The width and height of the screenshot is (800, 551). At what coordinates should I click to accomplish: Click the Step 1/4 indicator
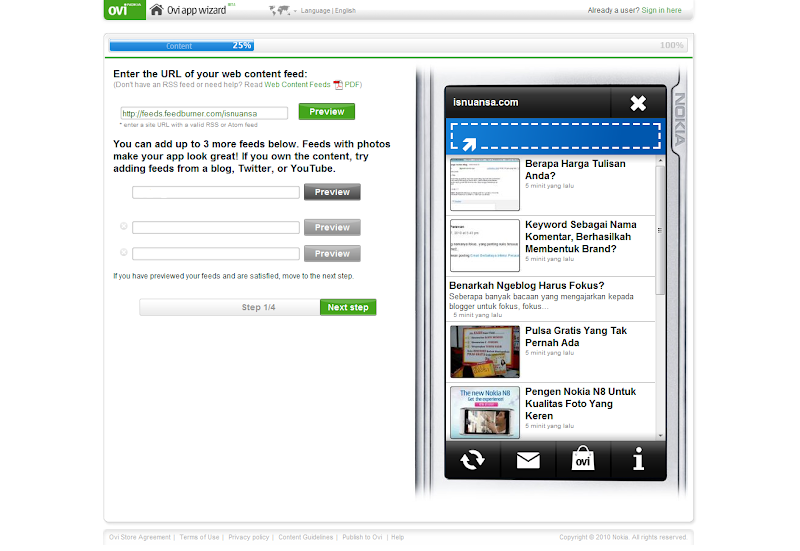[x=258, y=307]
